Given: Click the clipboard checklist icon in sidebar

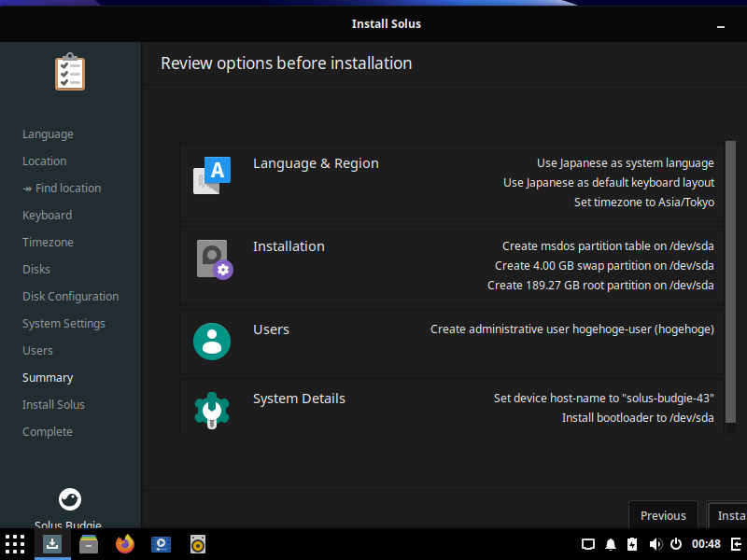Looking at the screenshot, I should click(70, 72).
